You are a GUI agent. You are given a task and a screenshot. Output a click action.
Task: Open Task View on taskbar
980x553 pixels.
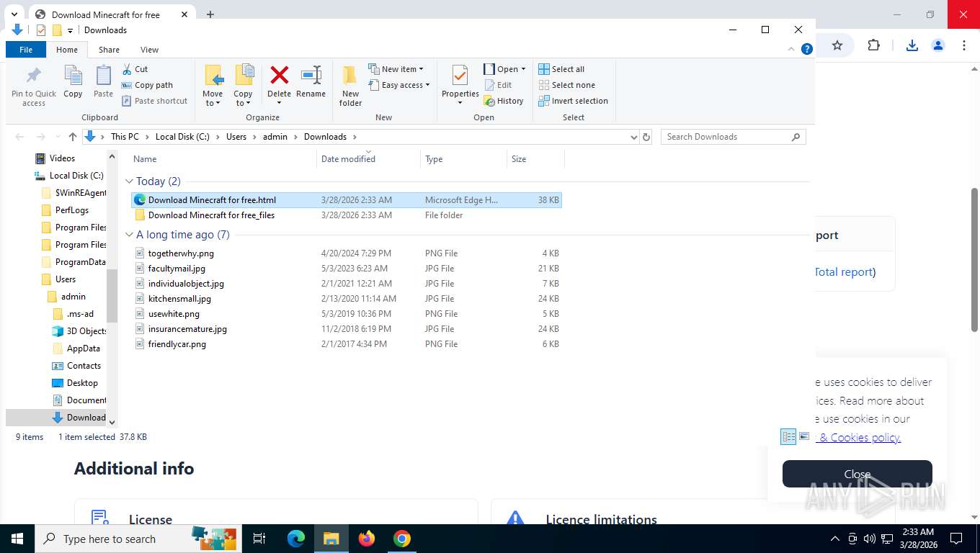coord(259,539)
